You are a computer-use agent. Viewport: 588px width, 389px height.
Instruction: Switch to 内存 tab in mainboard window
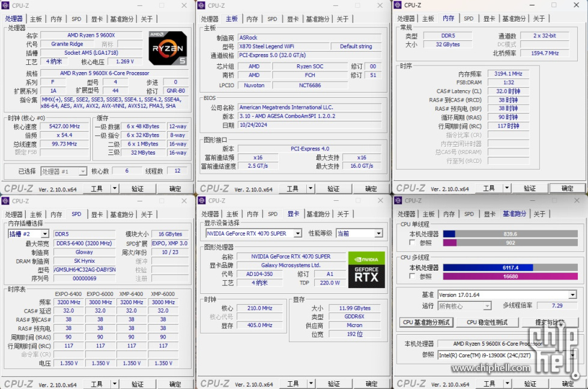[x=252, y=19]
